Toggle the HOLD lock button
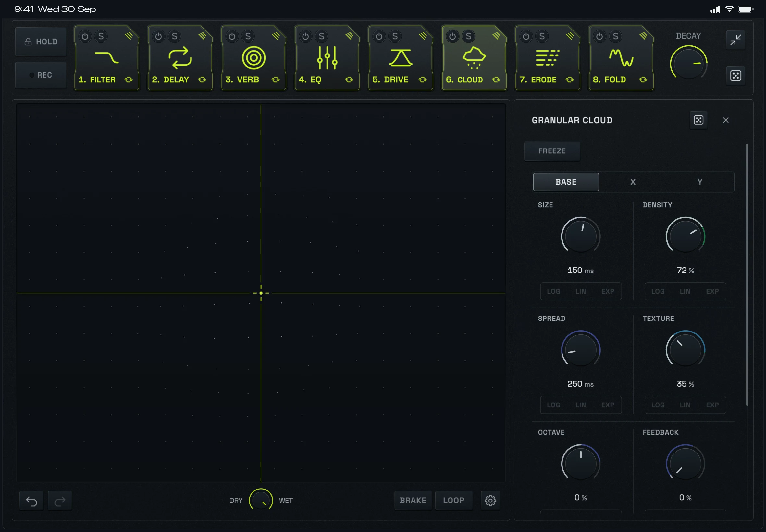The width and height of the screenshot is (766, 532). coord(41,42)
